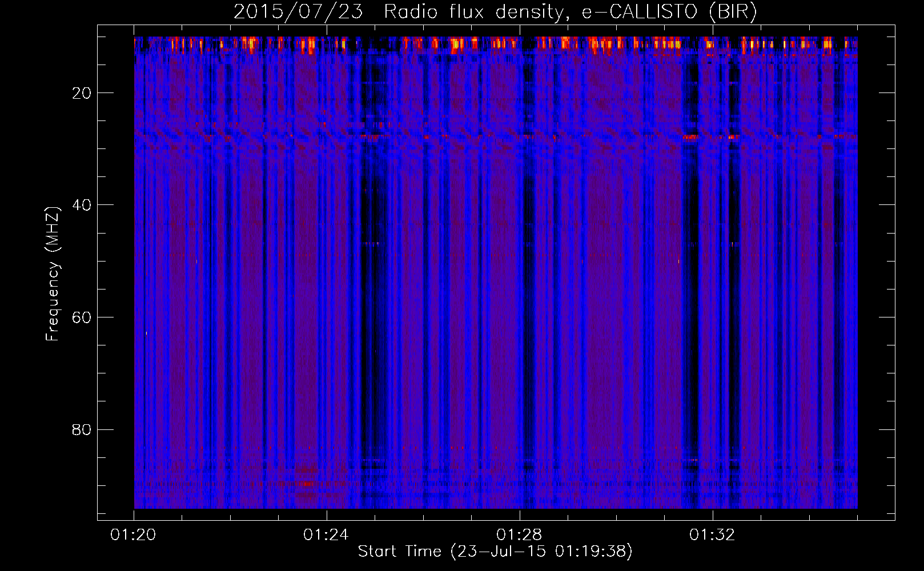Image resolution: width=924 pixels, height=571 pixels.
Task: Click the '80' frequency tick label
Action: click(x=82, y=429)
